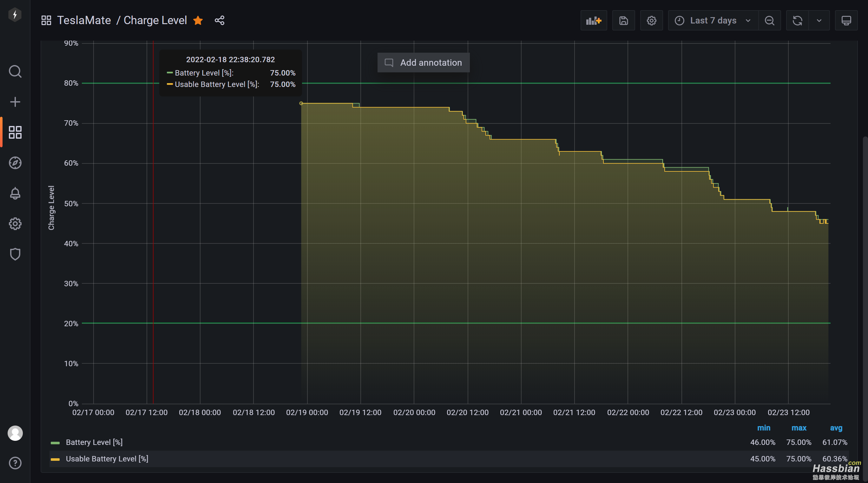The width and height of the screenshot is (868, 483).
Task: Toggle the Battery Level [%] legend series
Action: (x=94, y=442)
